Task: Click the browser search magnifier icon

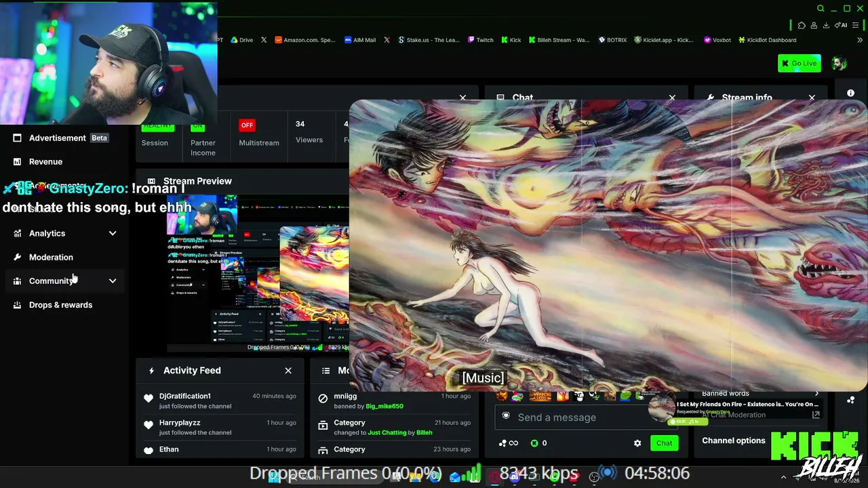Action: 821,9
